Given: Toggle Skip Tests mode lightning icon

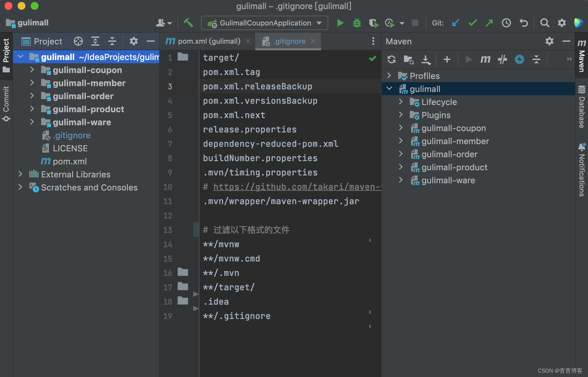Looking at the screenshot, I should pyautogui.click(x=519, y=59).
